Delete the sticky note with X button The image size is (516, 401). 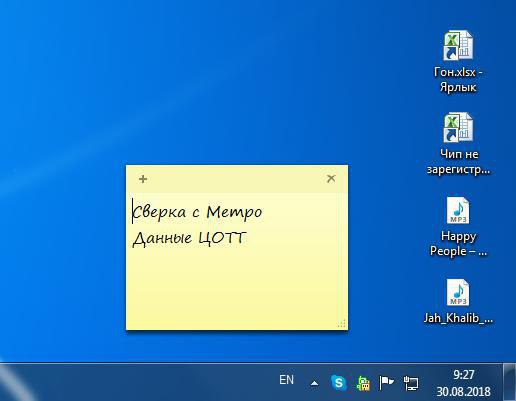(331, 178)
